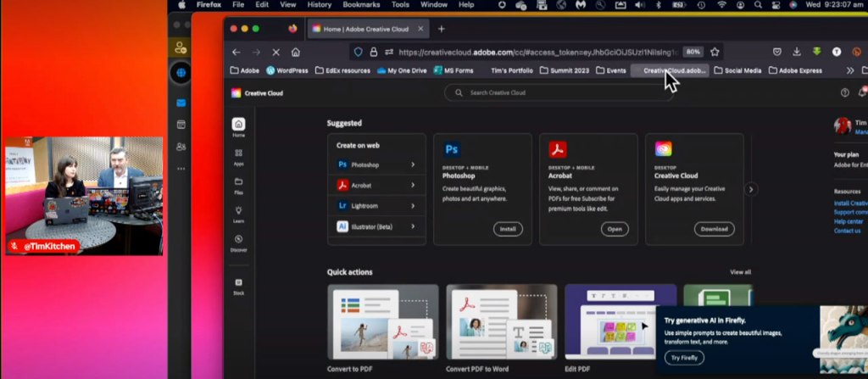Bookmark this page with star icon
Viewport: 868px width, 379px height.
tap(715, 52)
